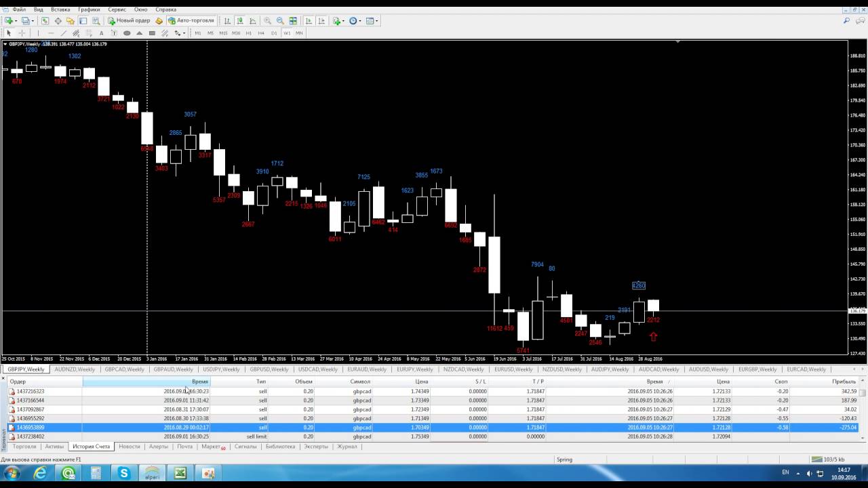Open the Торговля terminal tab
Image resolution: width=868 pixels, height=488 pixels.
tap(24, 447)
